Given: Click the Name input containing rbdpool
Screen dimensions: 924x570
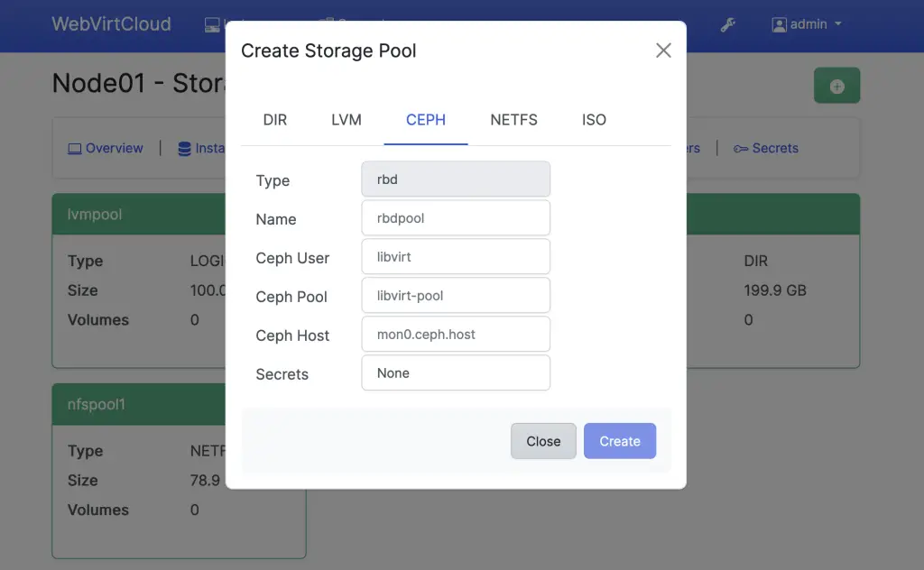Looking at the screenshot, I should (456, 217).
